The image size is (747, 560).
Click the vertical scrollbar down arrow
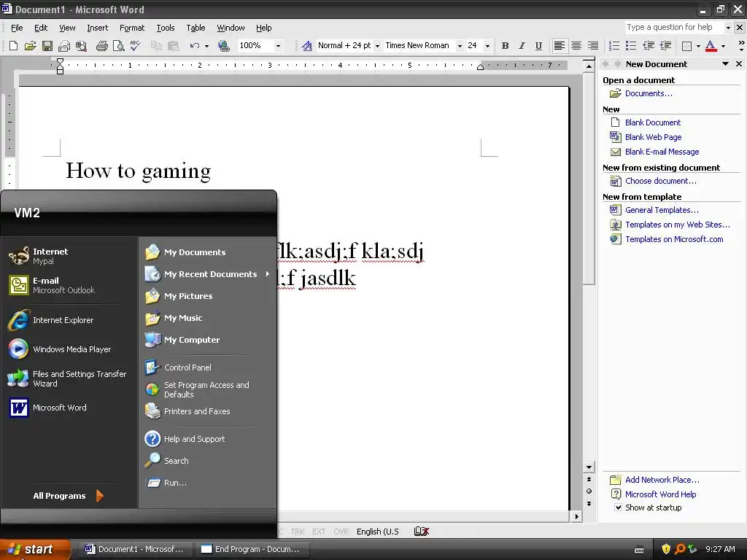pyautogui.click(x=589, y=467)
